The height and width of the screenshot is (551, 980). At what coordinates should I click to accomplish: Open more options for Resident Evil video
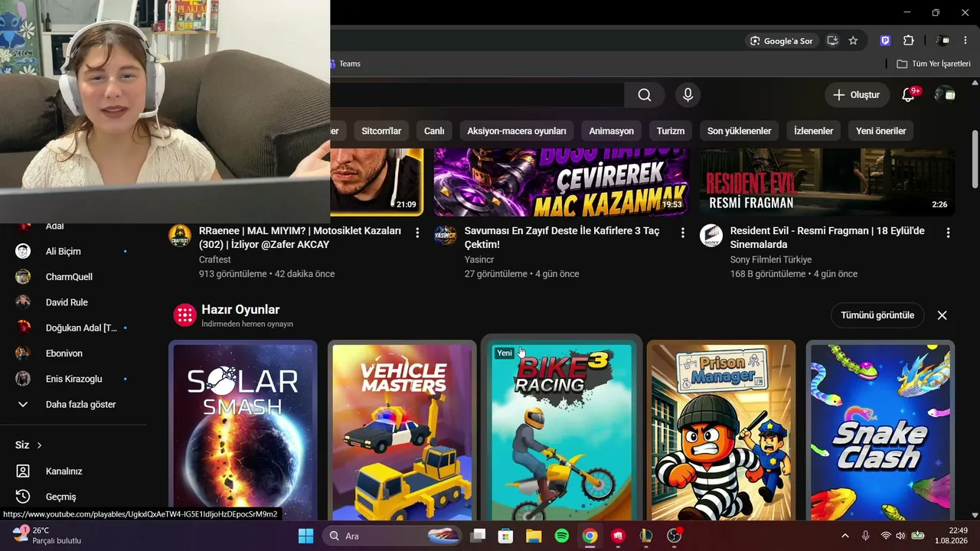(x=948, y=233)
